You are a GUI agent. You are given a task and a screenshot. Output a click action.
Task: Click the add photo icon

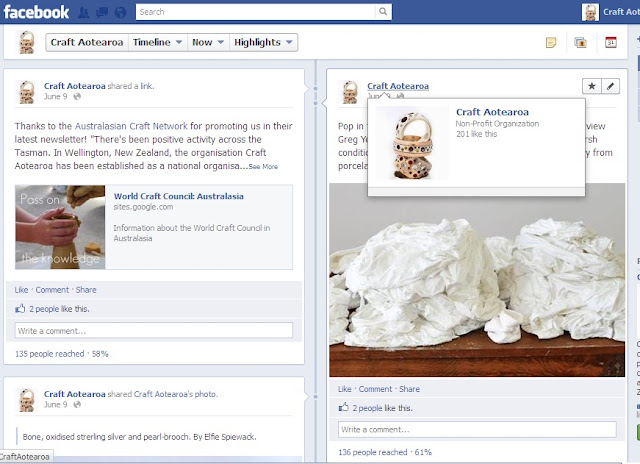tap(580, 42)
